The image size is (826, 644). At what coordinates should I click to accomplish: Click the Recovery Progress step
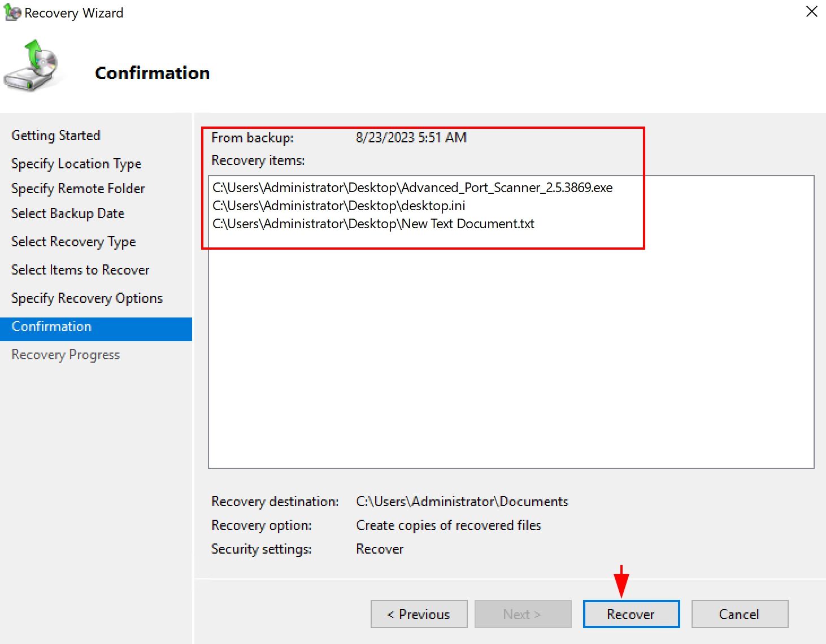click(x=66, y=355)
